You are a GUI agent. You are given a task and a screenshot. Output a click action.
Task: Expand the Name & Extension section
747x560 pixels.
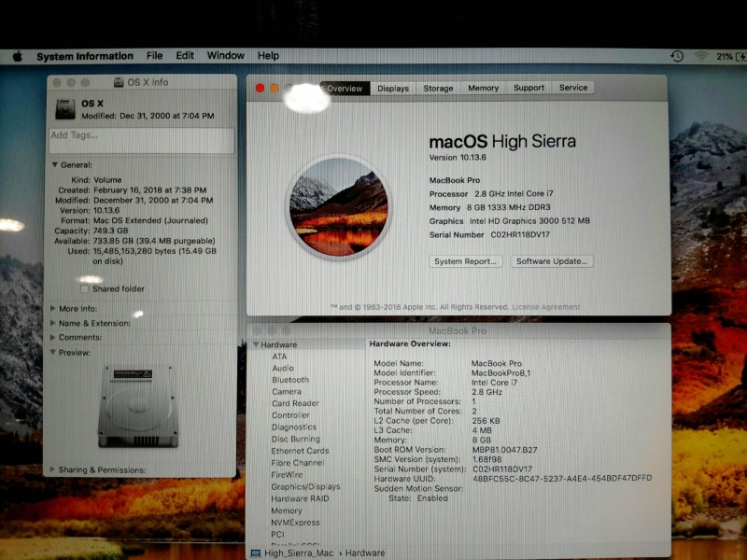coord(53,323)
